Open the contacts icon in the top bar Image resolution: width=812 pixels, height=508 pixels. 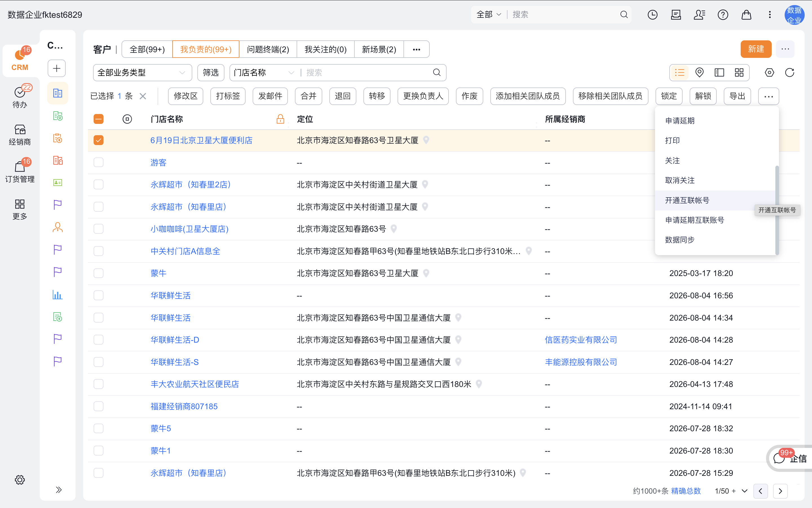coord(699,15)
